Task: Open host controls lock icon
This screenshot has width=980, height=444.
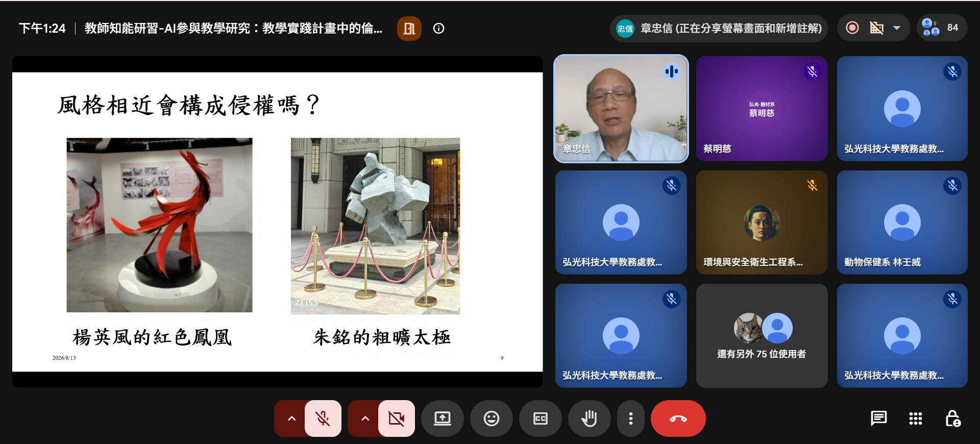Action: pyautogui.click(x=953, y=419)
